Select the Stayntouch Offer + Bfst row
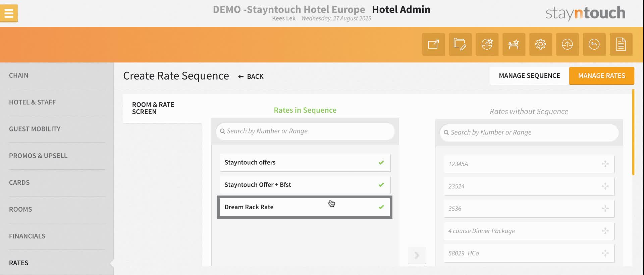Viewport: 644px width, 275px height. coord(305,185)
